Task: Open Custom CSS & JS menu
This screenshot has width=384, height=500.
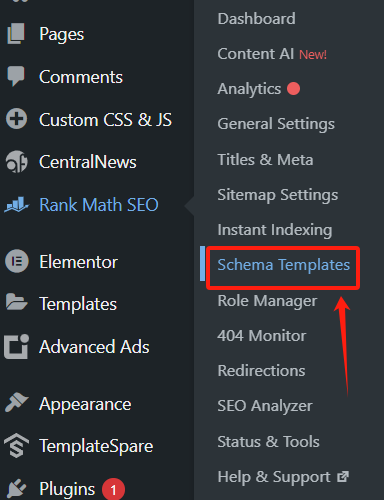Action: [x=105, y=120]
